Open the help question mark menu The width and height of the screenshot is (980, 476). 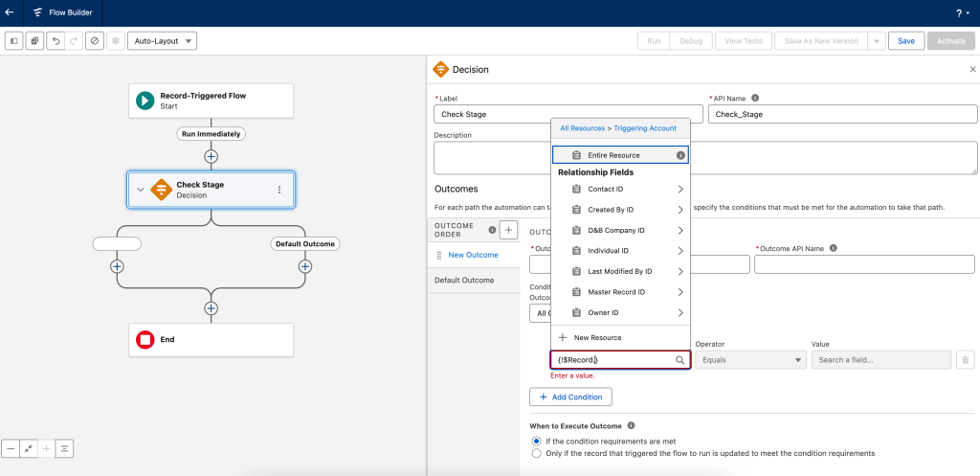962,13
